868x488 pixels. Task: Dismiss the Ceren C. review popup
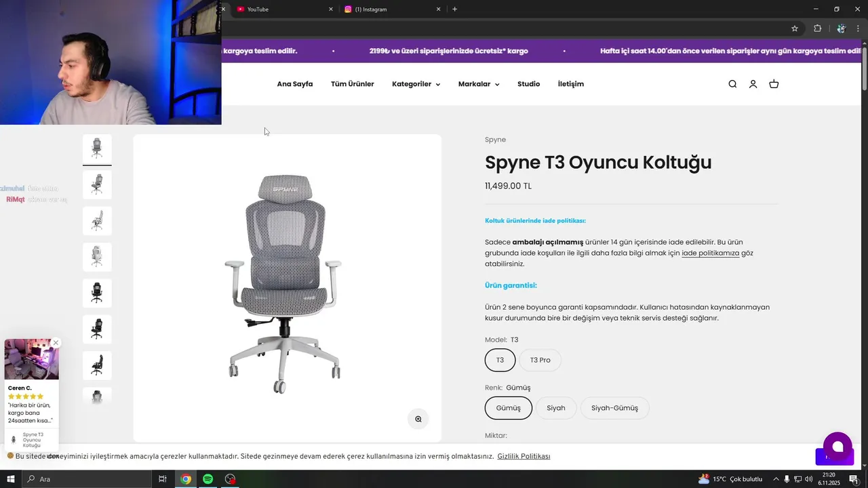click(x=56, y=343)
